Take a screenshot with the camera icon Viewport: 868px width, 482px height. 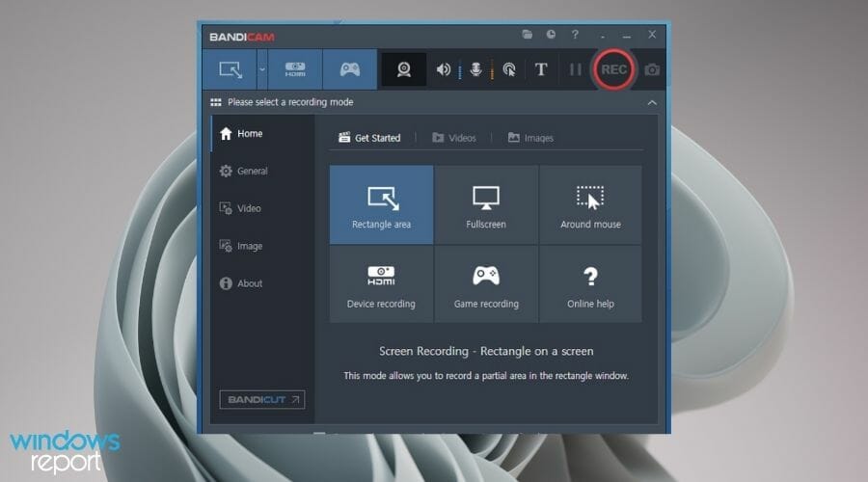[x=652, y=69]
